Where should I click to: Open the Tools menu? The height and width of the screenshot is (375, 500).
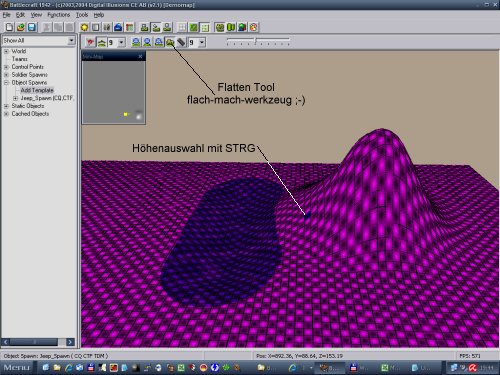click(82, 15)
